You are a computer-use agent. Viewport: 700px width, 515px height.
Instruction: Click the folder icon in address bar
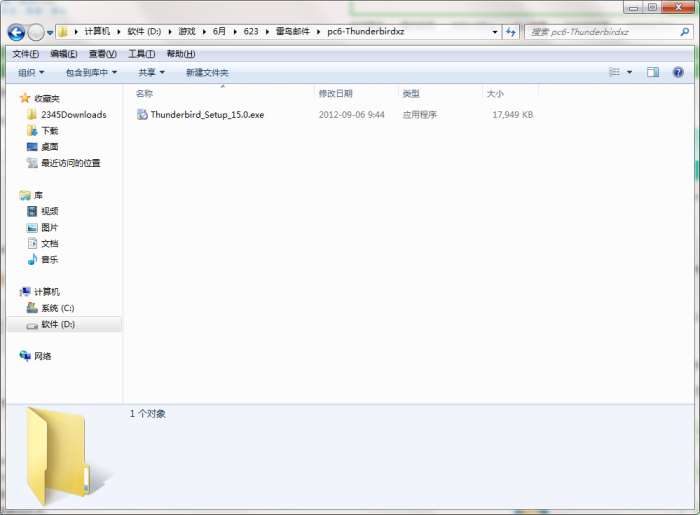point(63,32)
